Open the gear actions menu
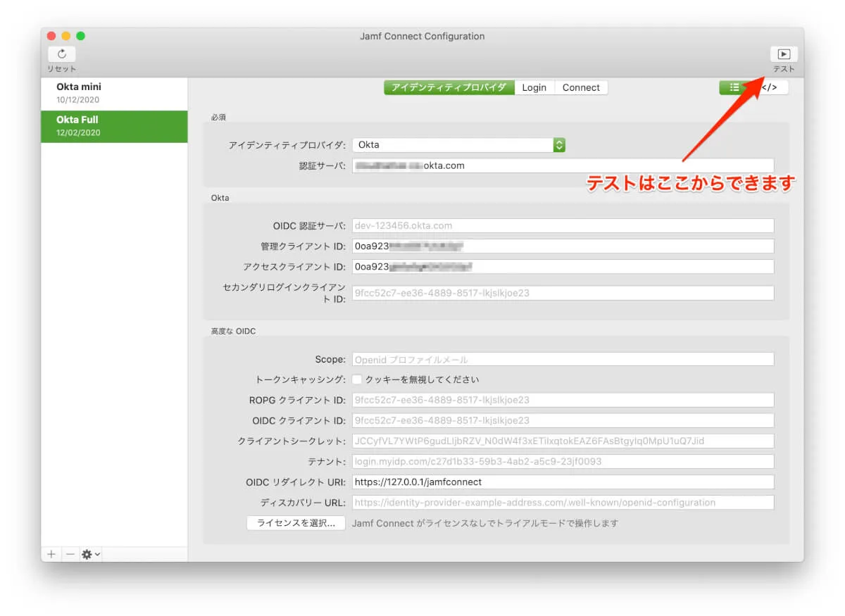This screenshot has height=616, width=845. [x=91, y=554]
